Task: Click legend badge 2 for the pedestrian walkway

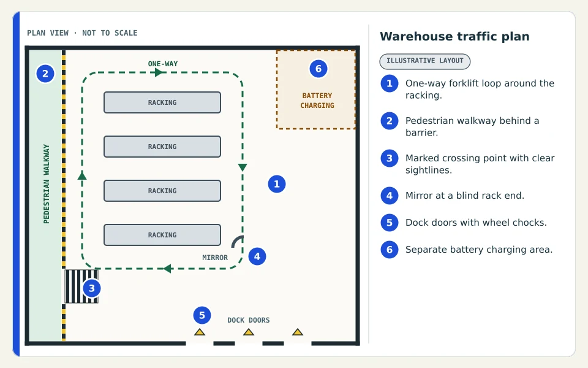Action: click(390, 121)
